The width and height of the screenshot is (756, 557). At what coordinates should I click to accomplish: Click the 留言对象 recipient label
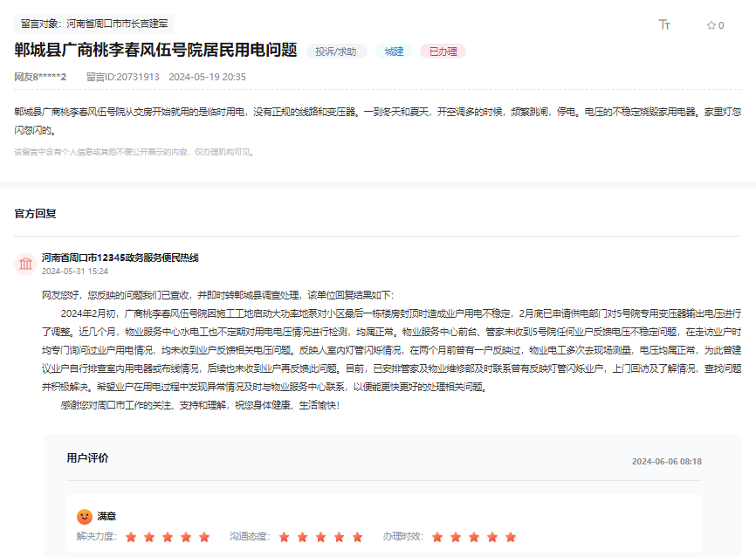(94, 24)
